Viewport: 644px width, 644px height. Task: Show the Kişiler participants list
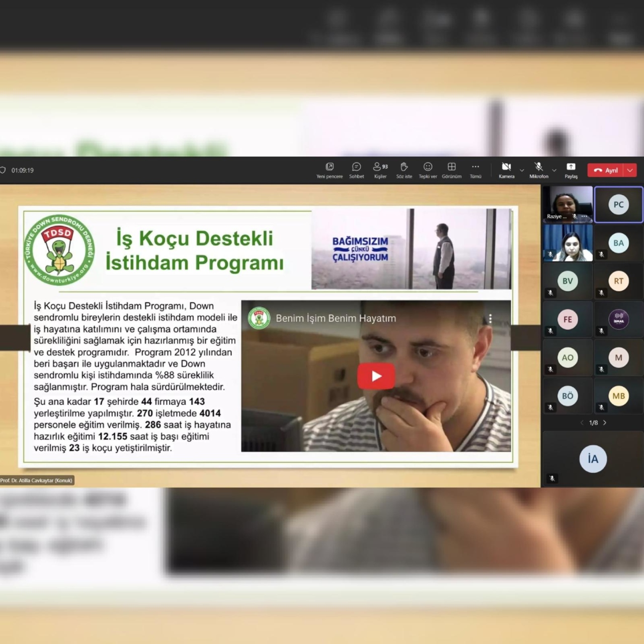380,170
